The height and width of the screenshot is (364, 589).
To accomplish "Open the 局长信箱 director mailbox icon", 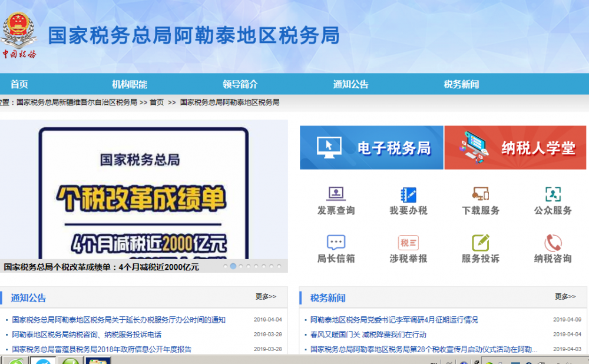I will (x=335, y=247).
